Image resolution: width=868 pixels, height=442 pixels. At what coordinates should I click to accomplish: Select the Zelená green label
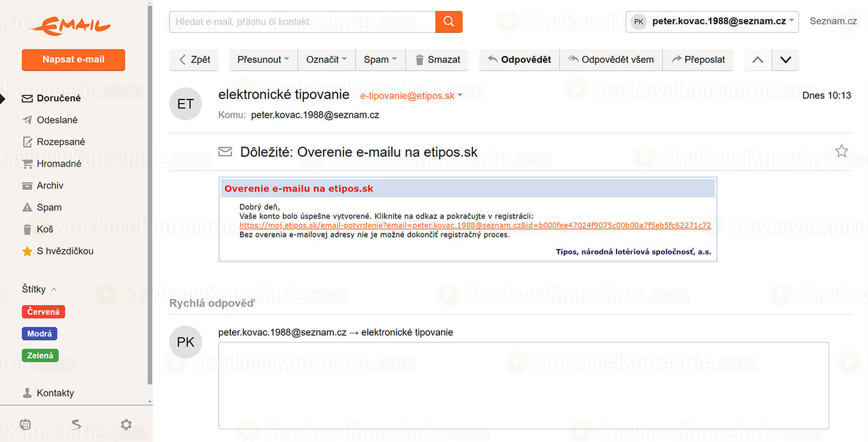[40, 355]
